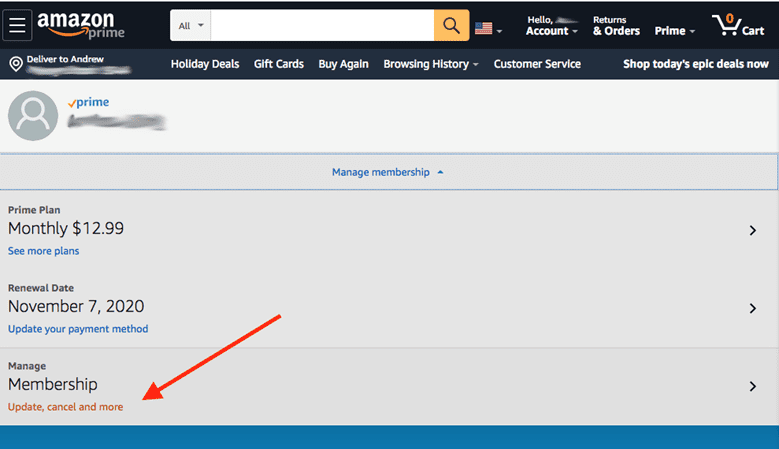Click the prime checkmark badge
The height and width of the screenshot is (449, 779).
click(88, 102)
